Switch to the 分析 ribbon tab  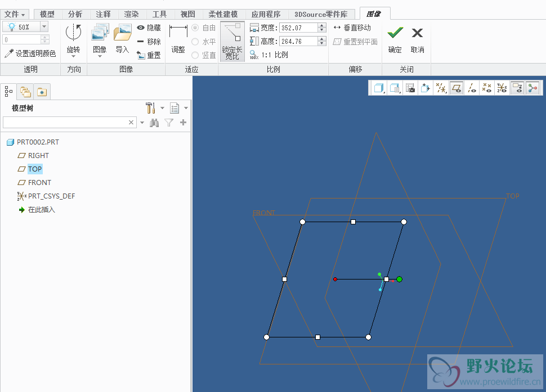tap(75, 14)
